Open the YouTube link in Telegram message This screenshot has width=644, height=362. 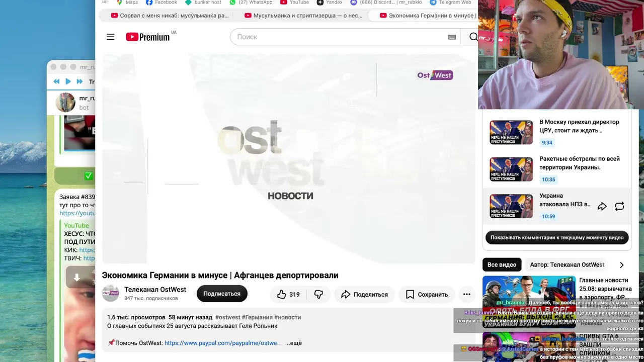point(77,213)
